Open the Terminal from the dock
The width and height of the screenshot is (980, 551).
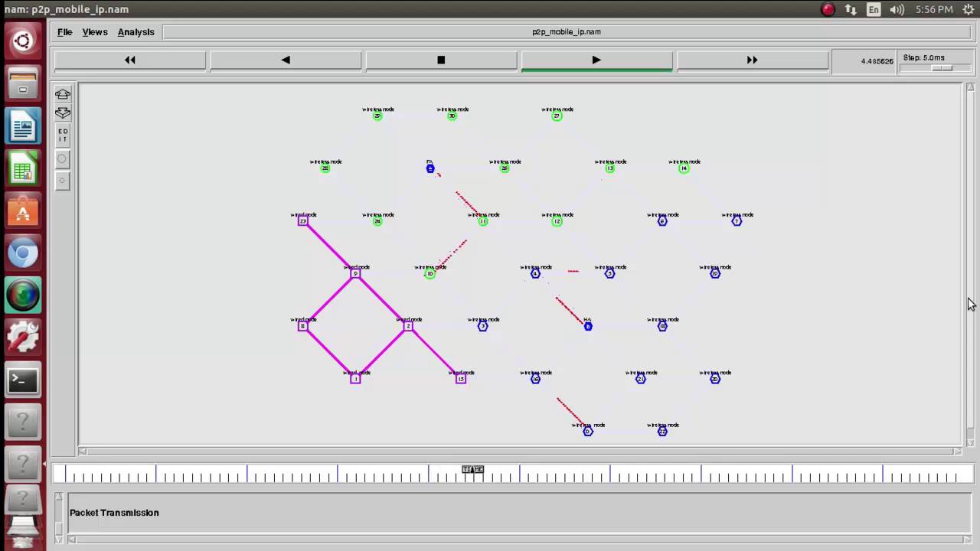tap(23, 380)
